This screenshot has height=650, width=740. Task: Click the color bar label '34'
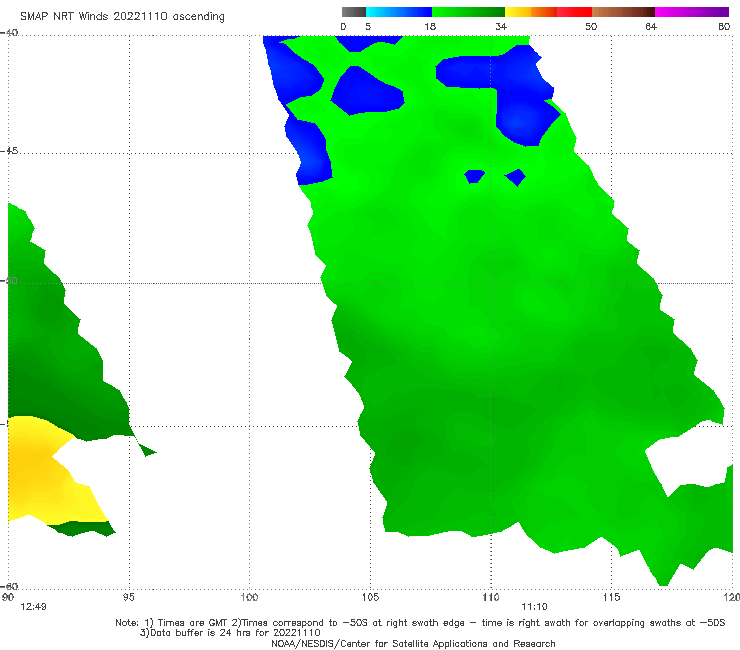tap(501, 27)
